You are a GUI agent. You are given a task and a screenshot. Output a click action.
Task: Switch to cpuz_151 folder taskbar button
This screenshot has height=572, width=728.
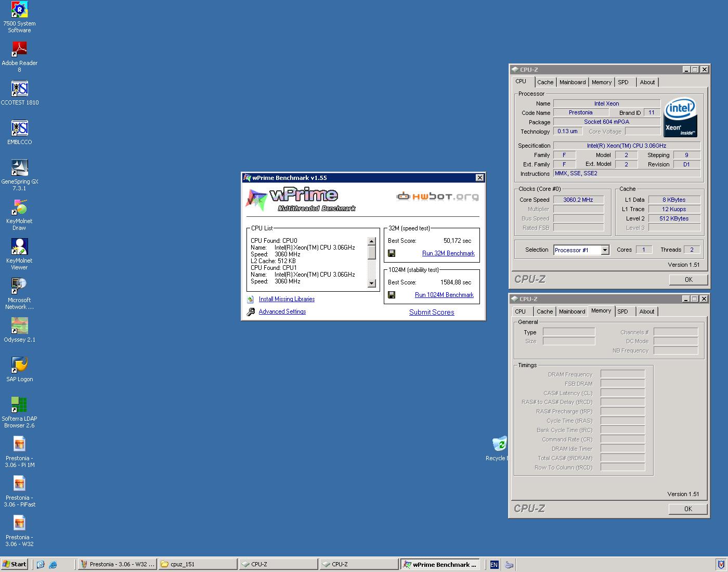198,564
